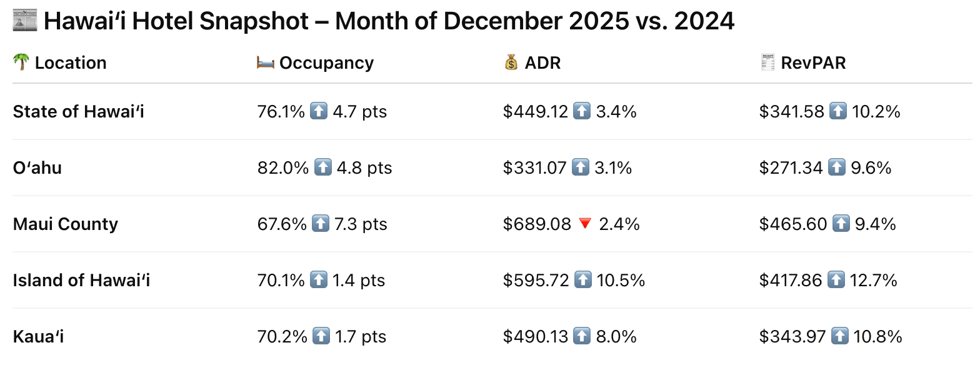The width and height of the screenshot is (980, 375).
Task: Select the Maui County row label
Action: click(x=66, y=224)
